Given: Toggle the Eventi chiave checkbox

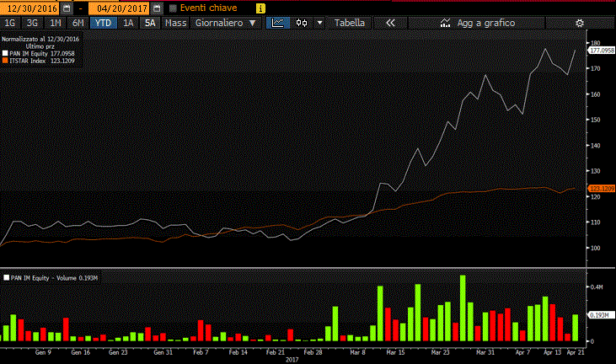Looking at the screenshot, I should click(x=174, y=7).
